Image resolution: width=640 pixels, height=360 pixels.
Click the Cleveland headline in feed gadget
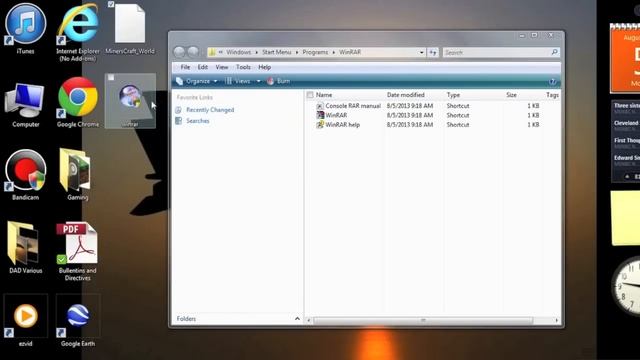(627, 123)
